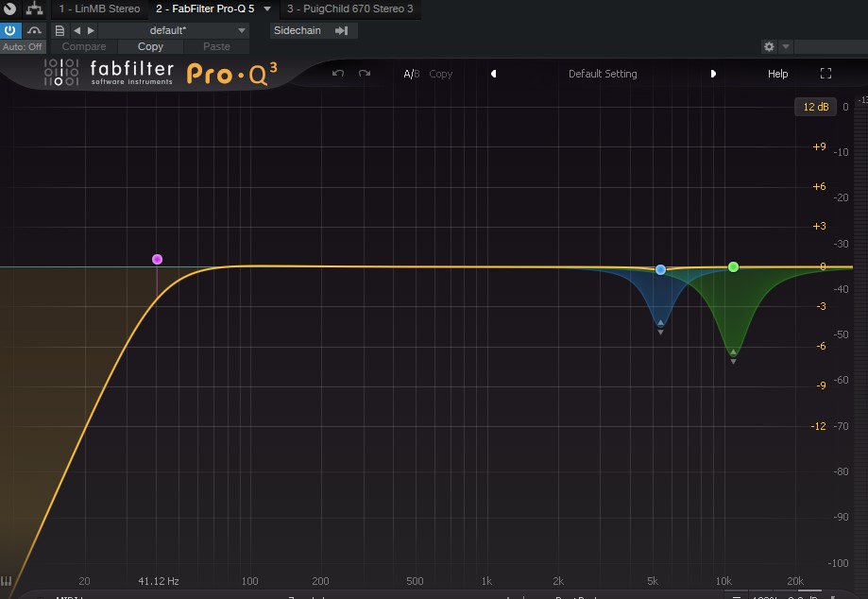This screenshot has width=868, height=599.
Task: Select the previous preset left arrow in Pro-Q
Action: coord(493,74)
